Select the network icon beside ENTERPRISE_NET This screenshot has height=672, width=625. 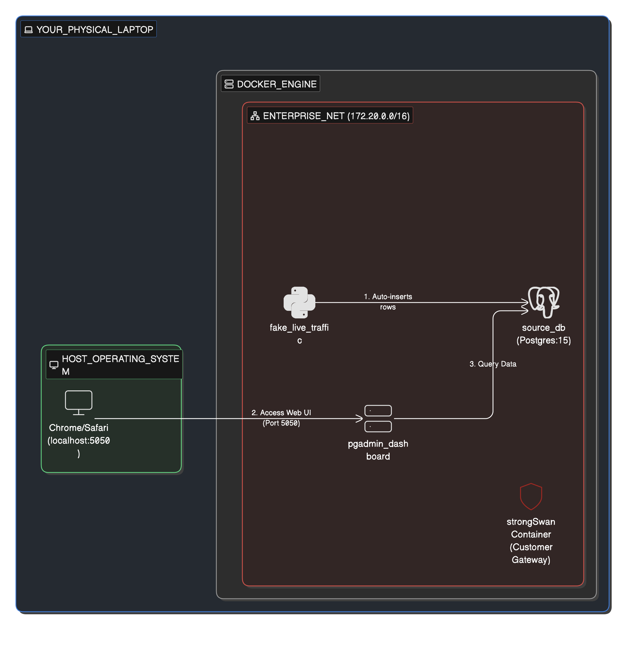click(256, 115)
